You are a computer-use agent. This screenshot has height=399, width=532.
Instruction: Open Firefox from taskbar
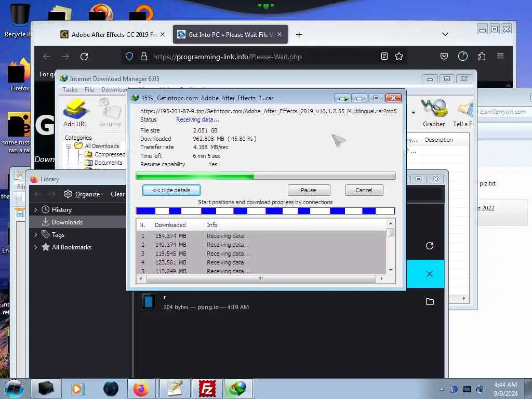pos(141,389)
